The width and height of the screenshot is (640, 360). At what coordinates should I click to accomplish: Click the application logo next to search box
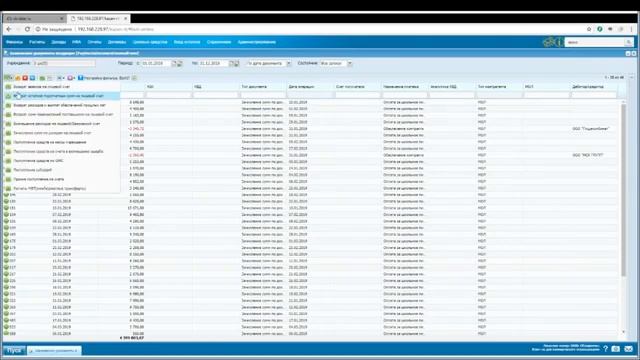click(553, 42)
